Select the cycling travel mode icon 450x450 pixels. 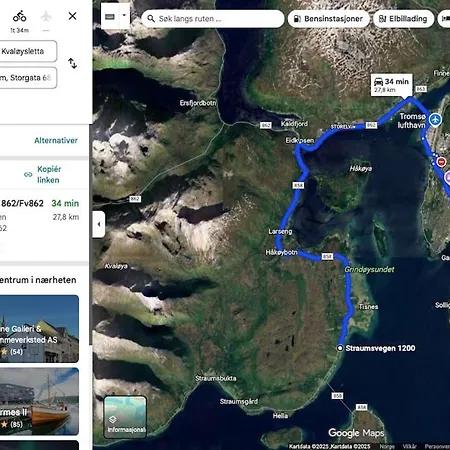click(20, 16)
